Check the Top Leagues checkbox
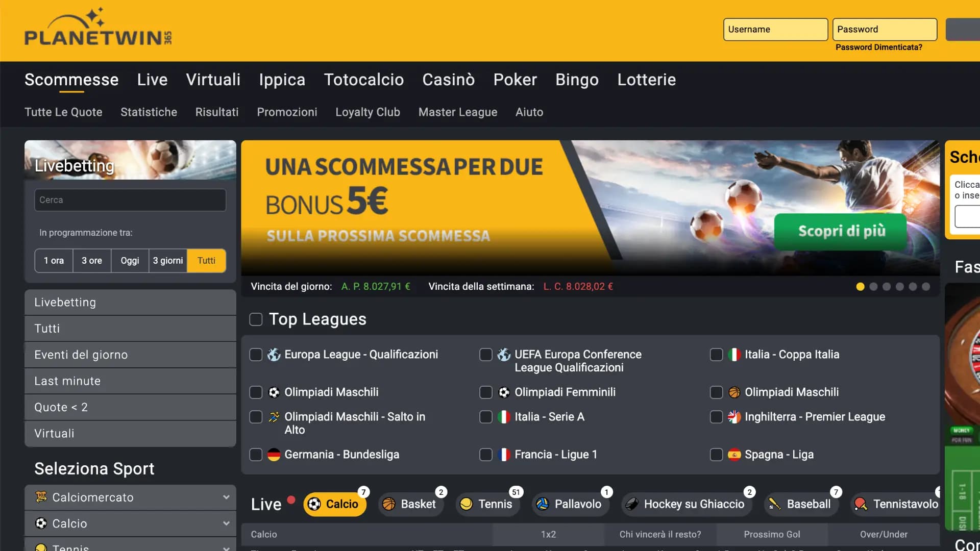The height and width of the screenshot is (551, 980). [256, 319]
